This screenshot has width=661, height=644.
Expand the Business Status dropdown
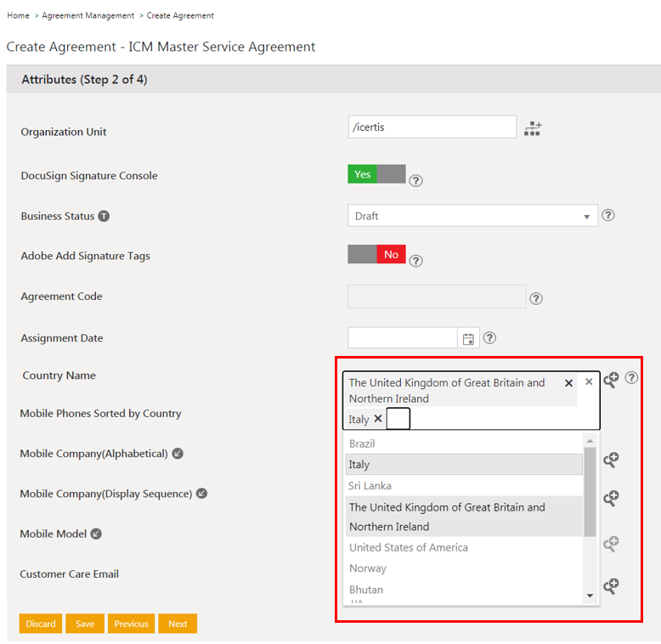pos(472,217)
